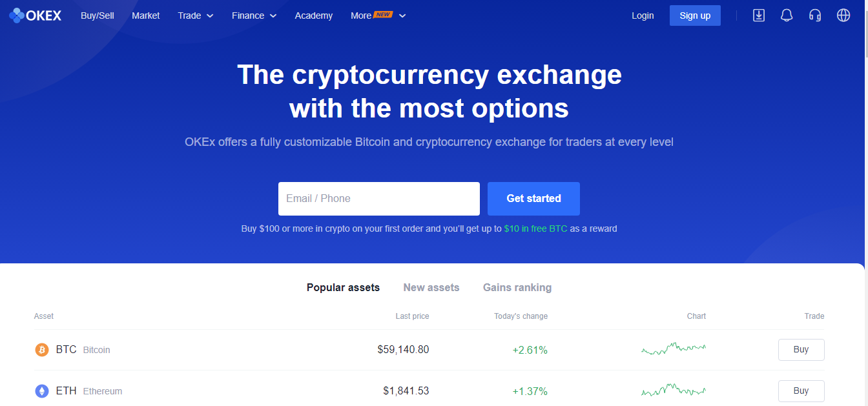Click the Login link
This screenshot has width=868, height=406.
click(x=643, y=15)
